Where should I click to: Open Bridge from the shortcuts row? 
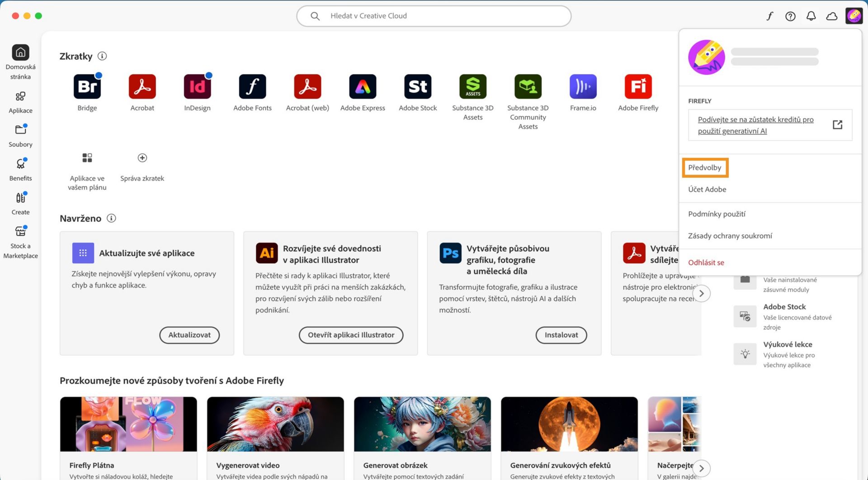click(87, 86)
